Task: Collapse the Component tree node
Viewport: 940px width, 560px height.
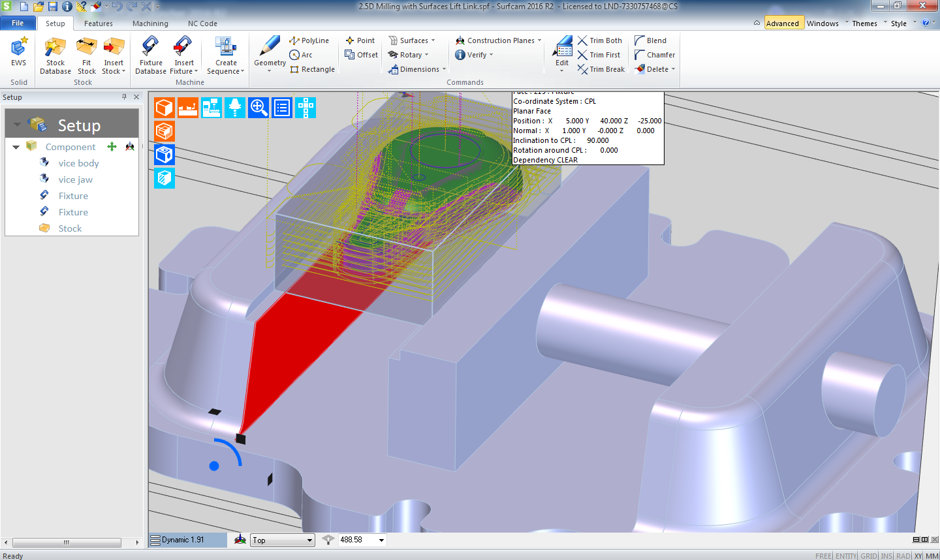Action: click(x=16, y=147)
